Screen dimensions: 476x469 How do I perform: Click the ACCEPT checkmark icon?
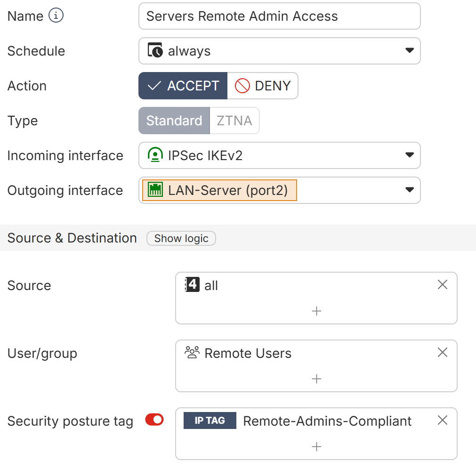[x=154, y=86]
